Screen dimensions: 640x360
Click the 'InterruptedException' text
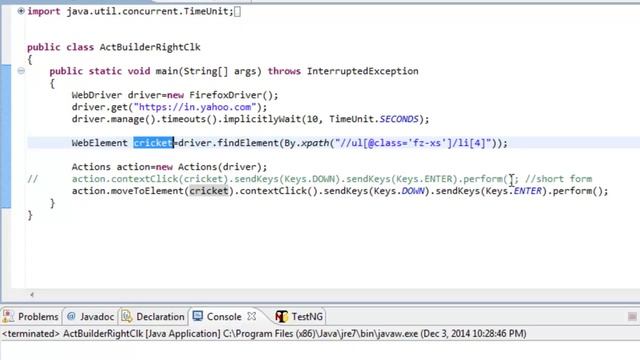point(362,71)
